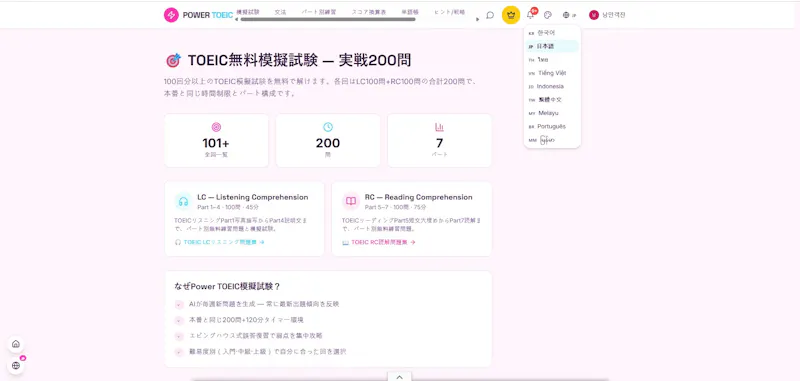Open the 文法 nav tab
This screenshot has height=381, width=800.
280,12
